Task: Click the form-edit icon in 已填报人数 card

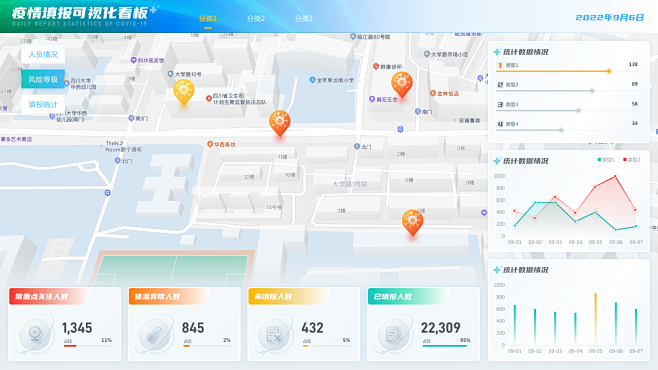Action: pyautogui.click(x=394, y=334)
